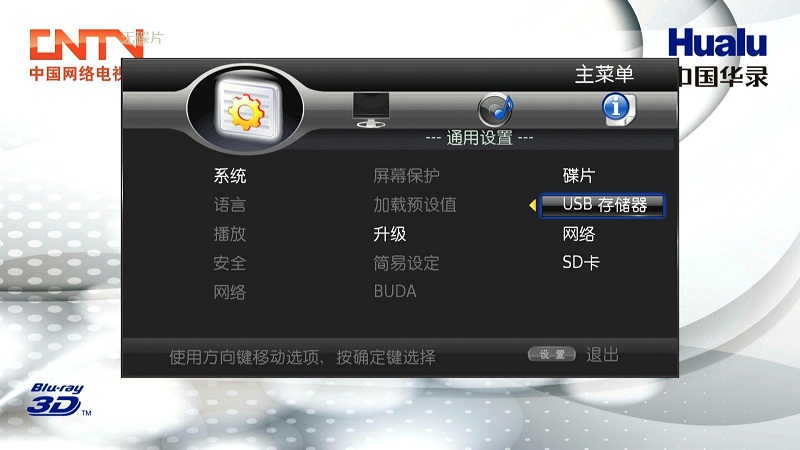The width and height of the screenshot is (800, 450).
Task: Select 语言 in the left menu
Action: click(230, 205)
